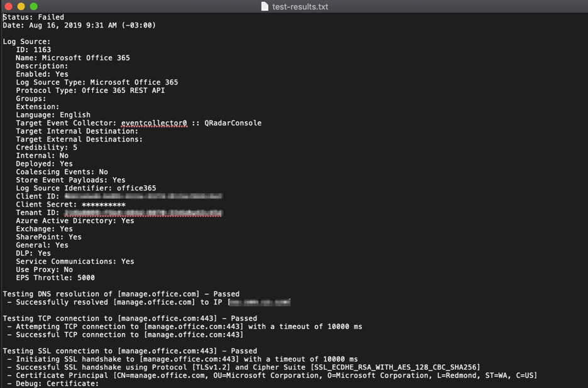Screen dimensions: 588x388
Task: Click the 'Log Source Type: Microsoft Office 365' line
Action: [x=97, y=82]
